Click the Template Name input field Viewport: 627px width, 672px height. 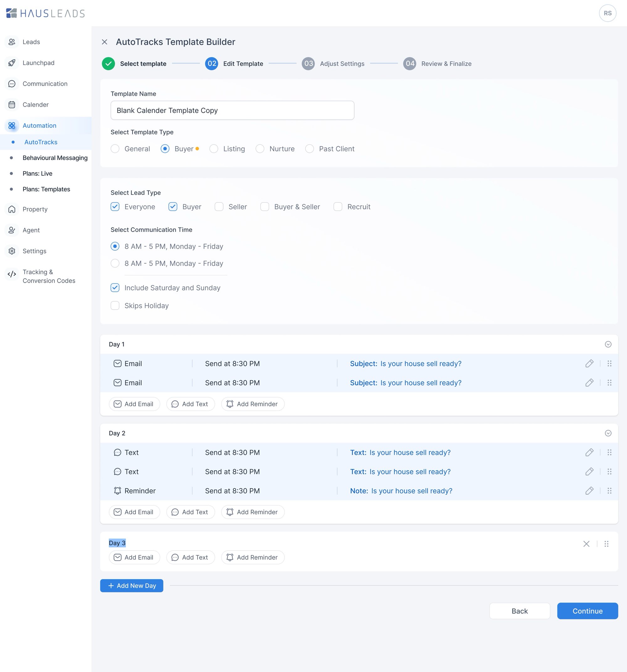[x=232, y=110]
